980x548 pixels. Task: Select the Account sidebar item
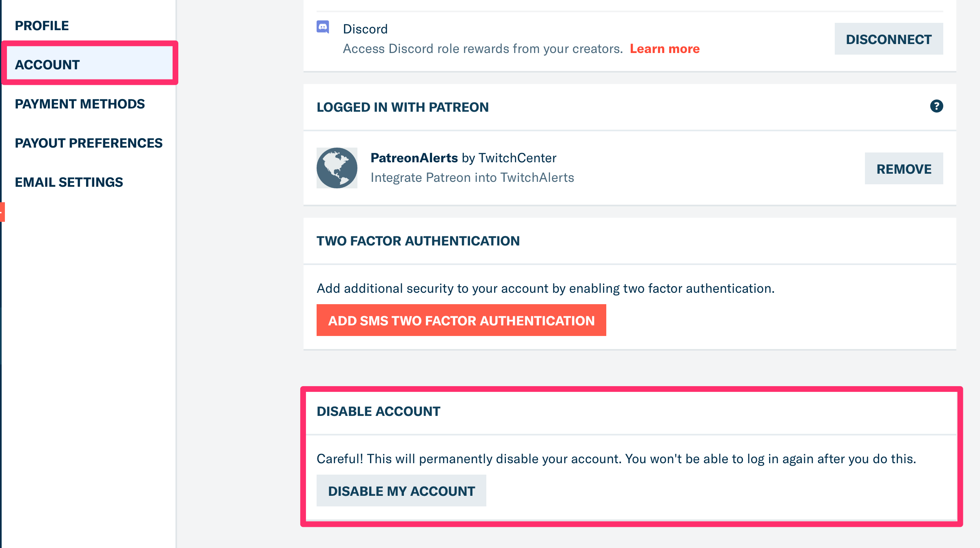click(x=47, y=65)
